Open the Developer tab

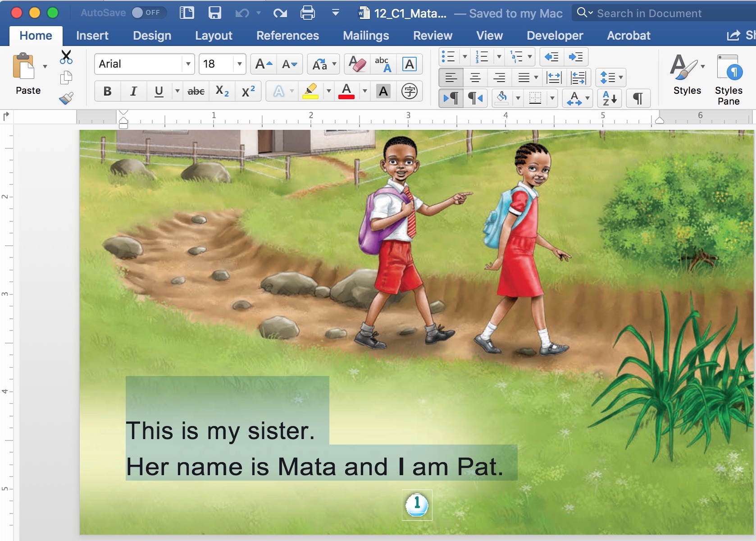pyautogui.click(x=555, y=36)
